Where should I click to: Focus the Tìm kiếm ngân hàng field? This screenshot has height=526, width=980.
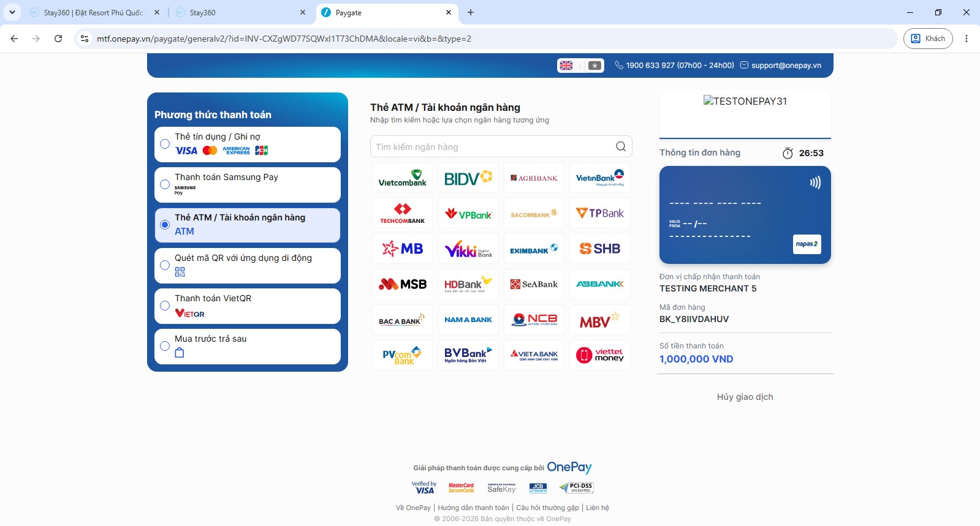click(501, 146)
